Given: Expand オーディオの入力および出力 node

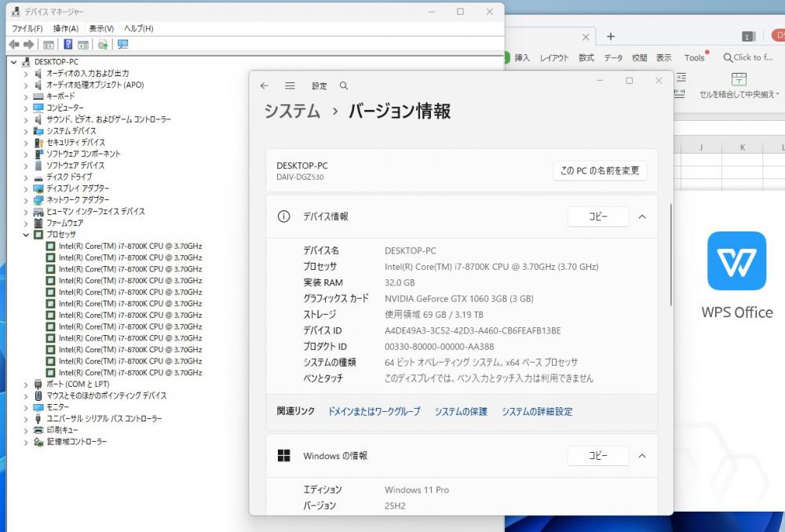Looking at the screenshot, I should pos(26,74).
